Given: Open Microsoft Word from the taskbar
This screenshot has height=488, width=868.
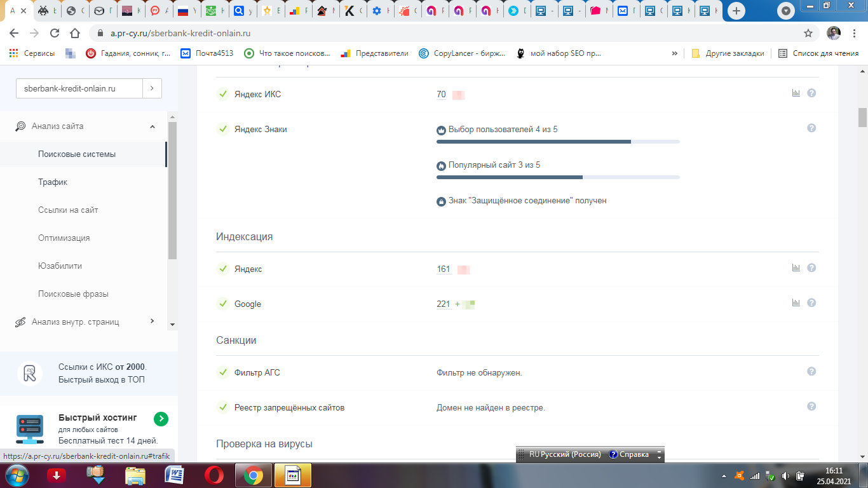Looking at the screenshot, I should coord(174,475).
